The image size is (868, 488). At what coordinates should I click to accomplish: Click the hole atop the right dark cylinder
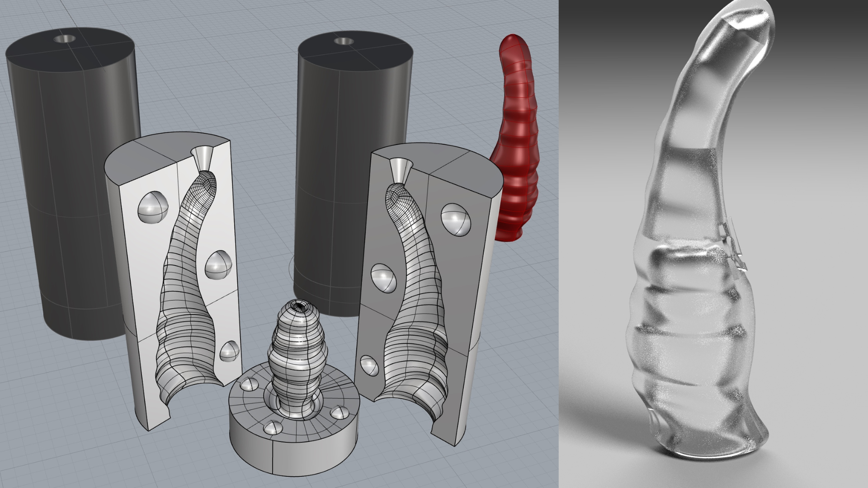point(344,41)
